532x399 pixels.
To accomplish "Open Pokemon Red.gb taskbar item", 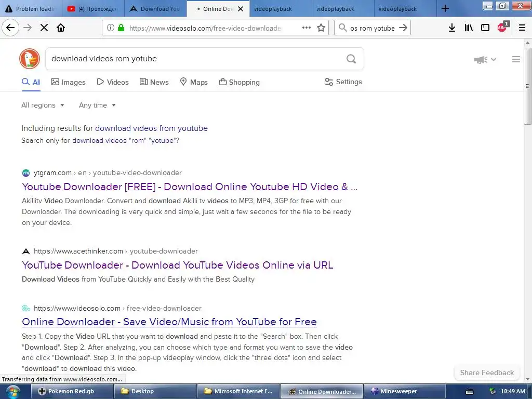I will click(x=72, y=392).
